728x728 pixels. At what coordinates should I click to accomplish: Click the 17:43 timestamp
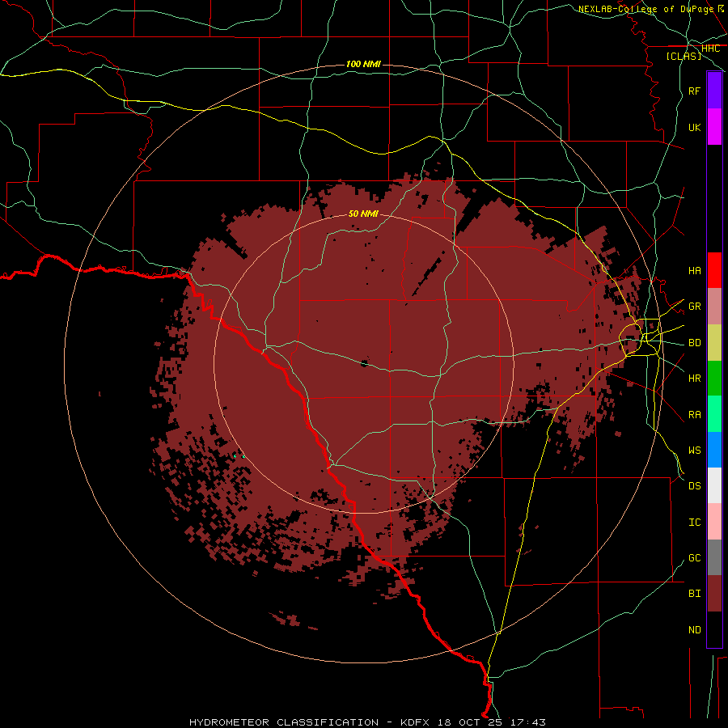pyautogui.click(x=528, y=722)
